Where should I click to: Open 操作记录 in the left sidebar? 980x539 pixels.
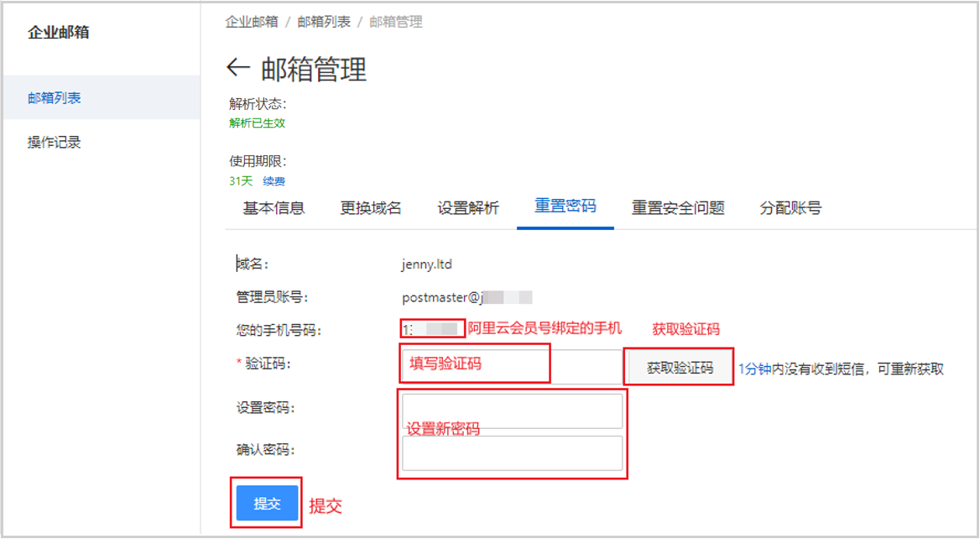[x=55, y=143]
